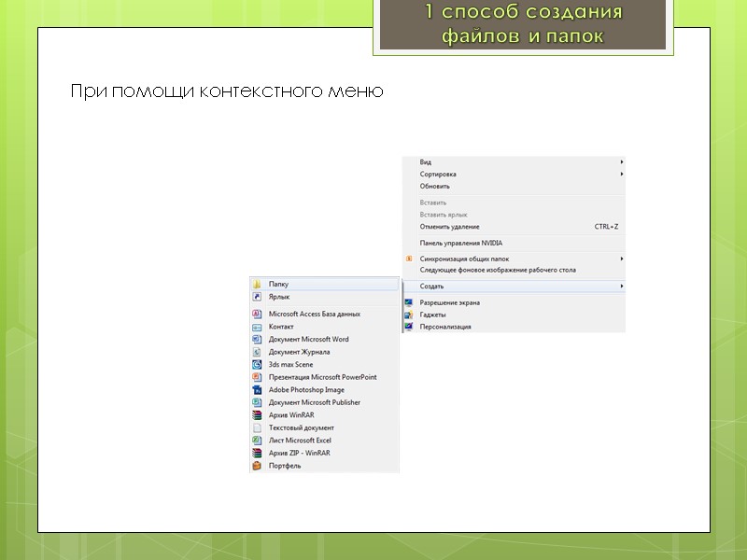747x560 pixels.
Task: Click the Контакт card icon
Action: [x=257, y=328]
